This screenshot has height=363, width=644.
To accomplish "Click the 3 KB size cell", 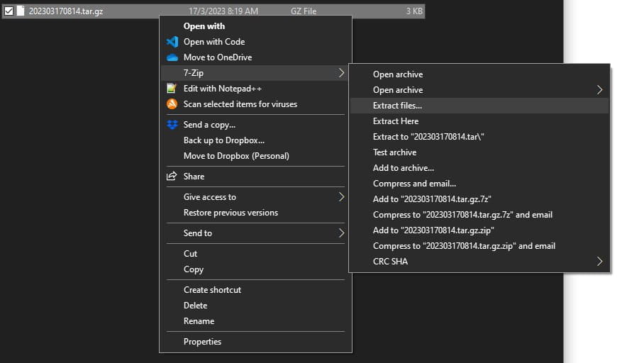I will point(414,11).
